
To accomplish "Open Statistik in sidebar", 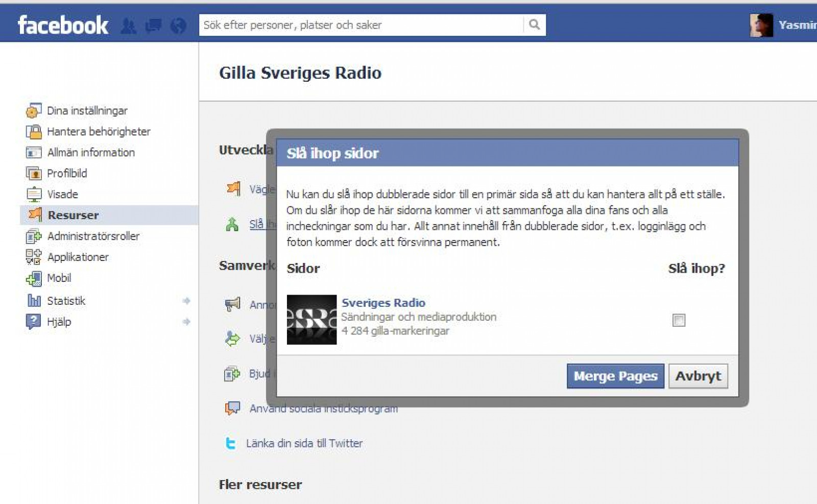I will (x=66, y=301).
